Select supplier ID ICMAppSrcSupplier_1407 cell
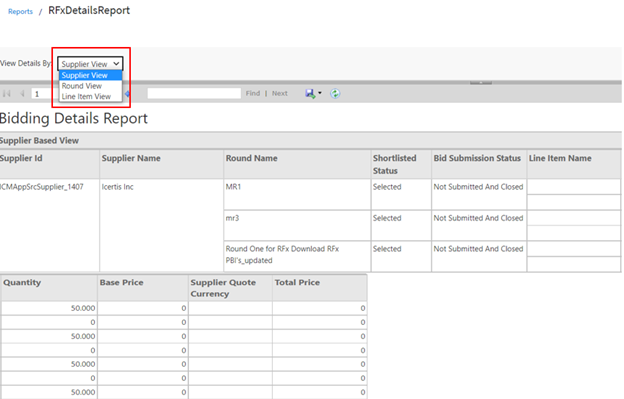624x399 pixels. [49, 225]
